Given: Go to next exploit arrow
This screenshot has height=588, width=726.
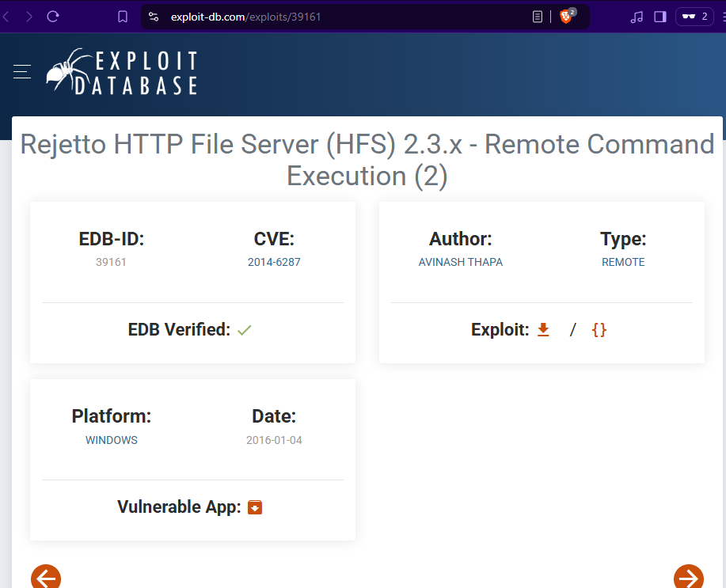Looking at the screenshot, I should coord(688,578).
